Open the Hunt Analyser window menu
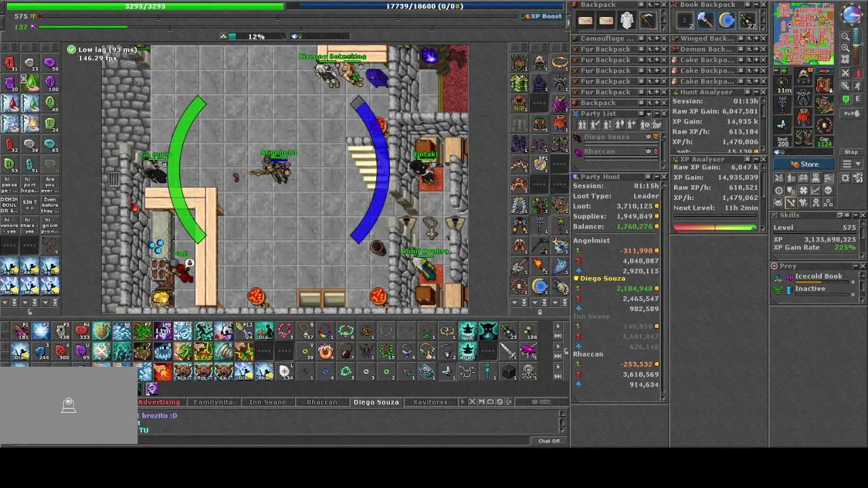Viewport: 868px width, 488px height. click(x=747, y=92)
